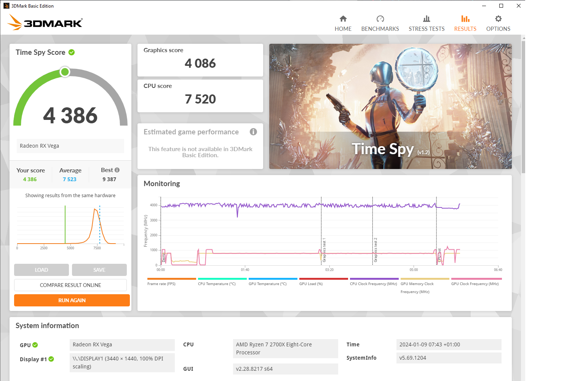Click the Time Spy artwork thumbnail

pos(390,106)
